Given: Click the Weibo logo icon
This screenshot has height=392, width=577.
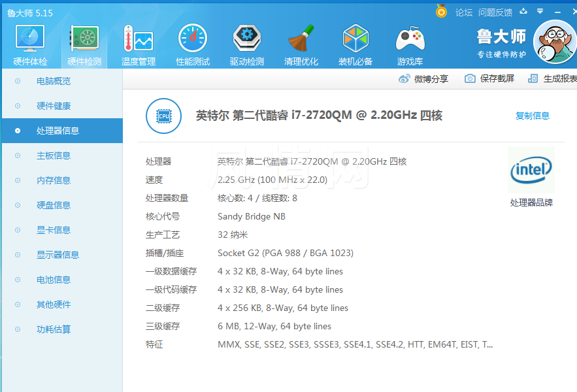Looking at the screenshot, I should [404, 79].
